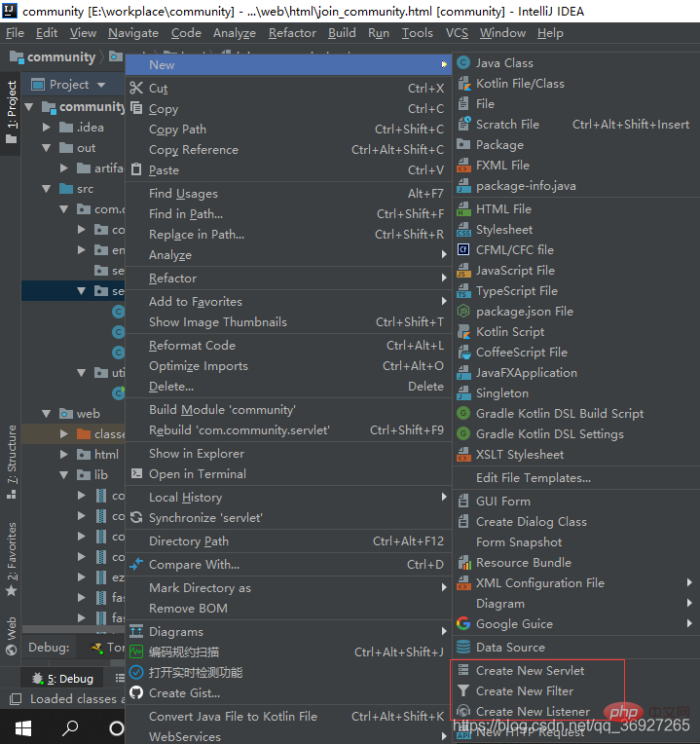
Task: Click the Package folder icon in submenu
Action: (463, 145)
